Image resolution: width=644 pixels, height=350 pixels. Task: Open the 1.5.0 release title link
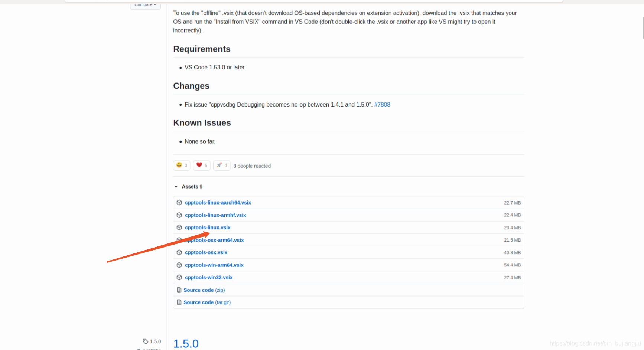[186, 344]
